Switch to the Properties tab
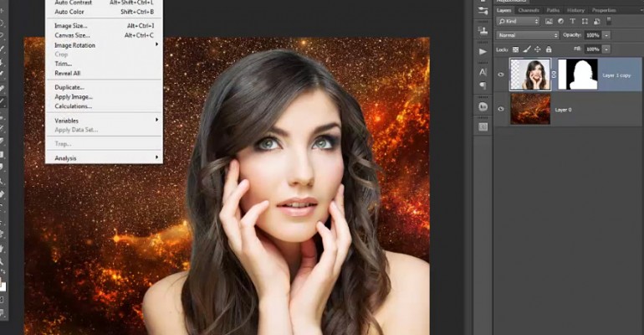This screenshot has height=335, width=644. (x=604, y=10)
